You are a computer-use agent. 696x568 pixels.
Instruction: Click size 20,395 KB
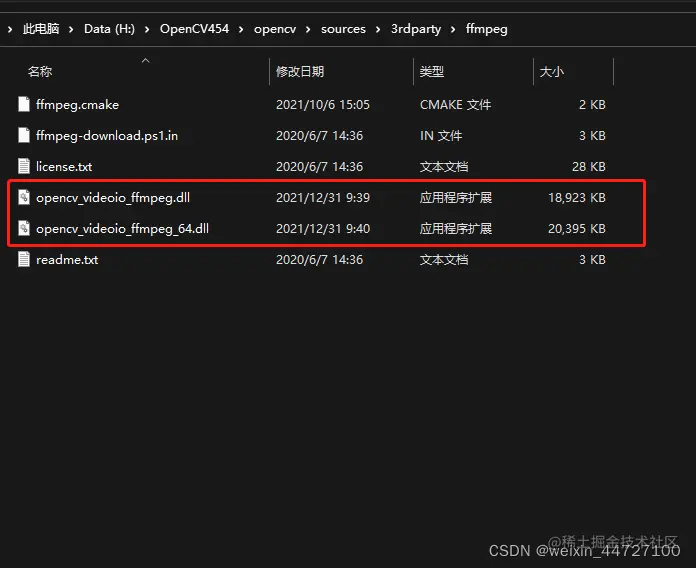[x=577, y=229]
